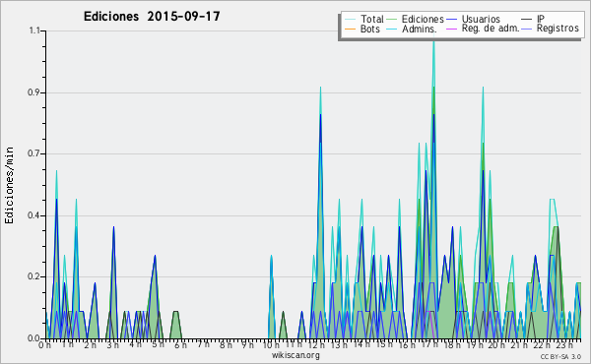The height and width of the screenshot is (364, 591).
Task: Select the Reg. de adm. legend label
Action: 491,29
